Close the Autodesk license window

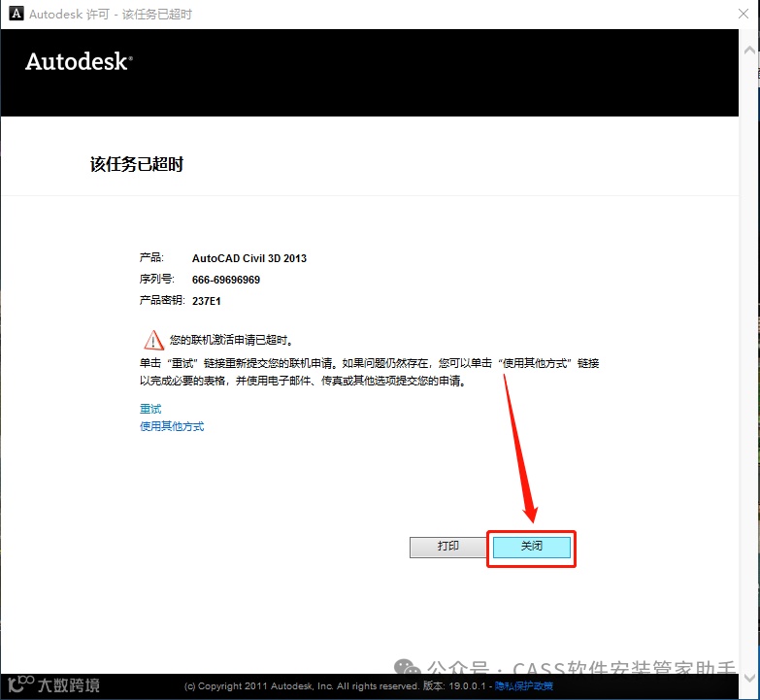click(743, 14)
